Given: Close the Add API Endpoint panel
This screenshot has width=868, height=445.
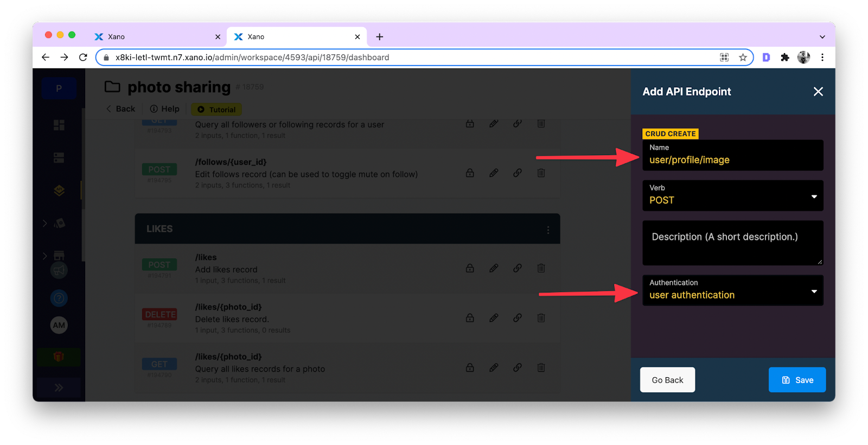Looking at the screenshot, I should point(818,92).
